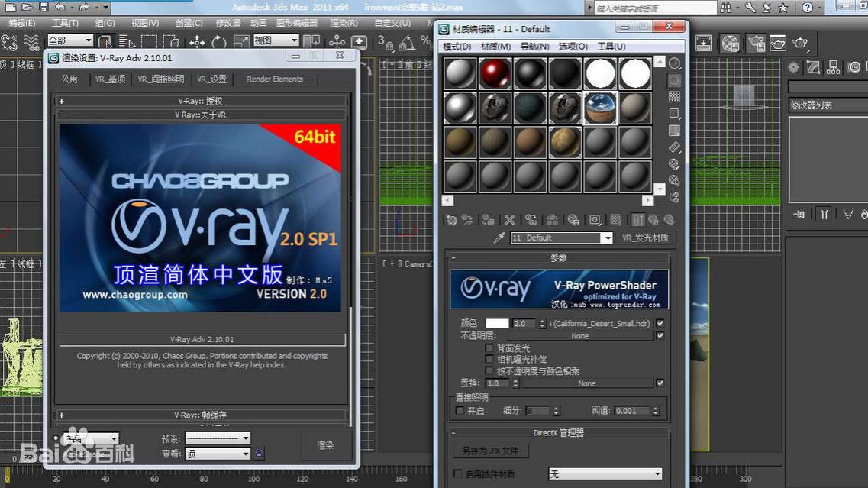Toggle the color map enable checkbox
Image resolution: width=868 pixels, height=488 pixels.
660,323
